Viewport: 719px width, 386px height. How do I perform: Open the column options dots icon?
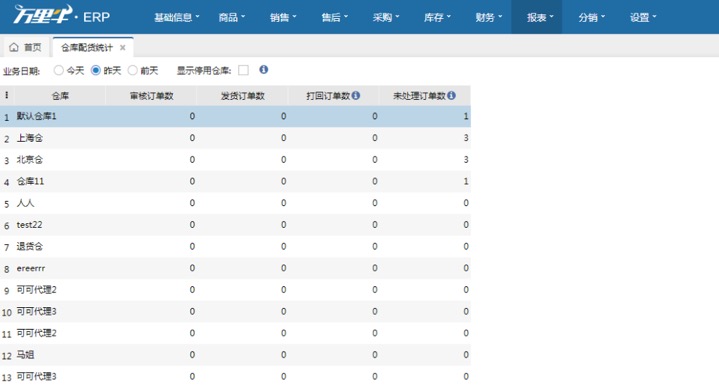pos(6,95)
